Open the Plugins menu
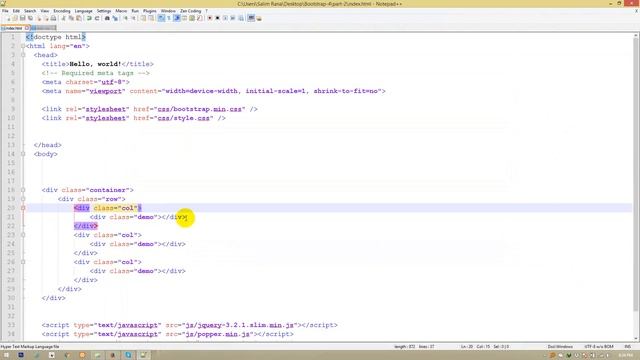The image size is (640, 360). pyautogui.click(x=150, y=11)
